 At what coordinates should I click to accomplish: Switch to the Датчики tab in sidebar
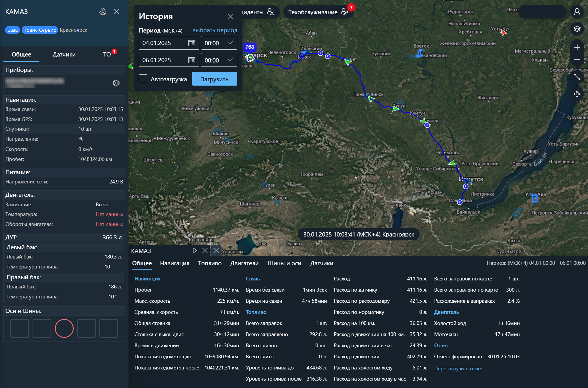point(64,54)
